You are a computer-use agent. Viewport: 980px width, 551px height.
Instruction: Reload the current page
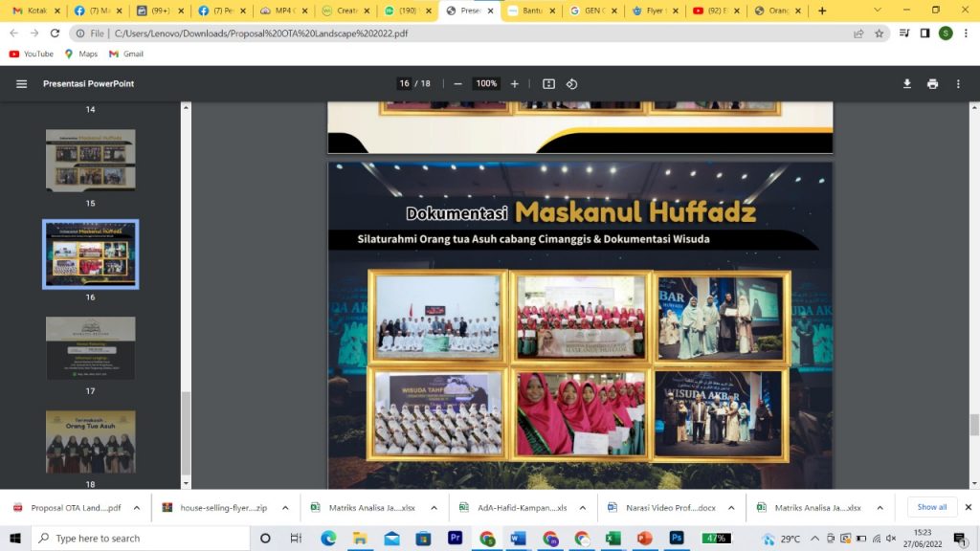pyautogui.click(x=55, y=33)
